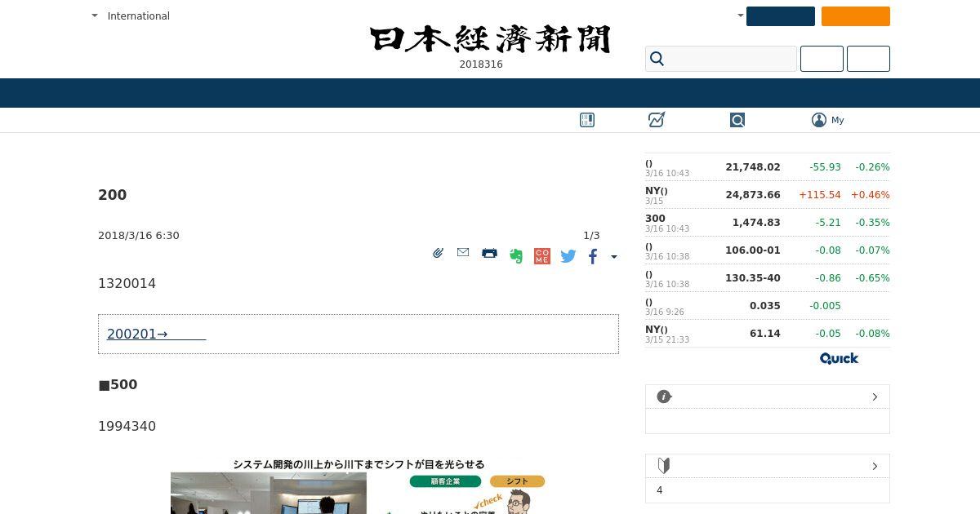Click the outlined button below the orange button

pyautogui.click(x=868, y=59)
